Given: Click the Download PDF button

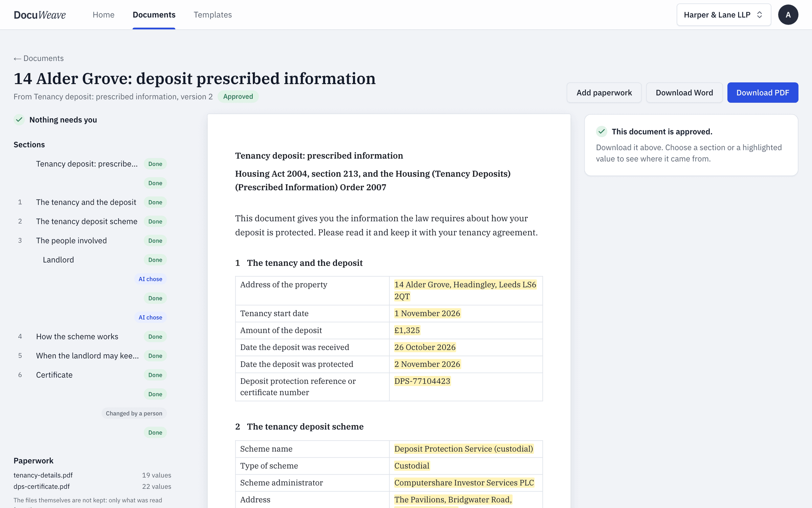Looking at the screenshot, I should [763, 92].
